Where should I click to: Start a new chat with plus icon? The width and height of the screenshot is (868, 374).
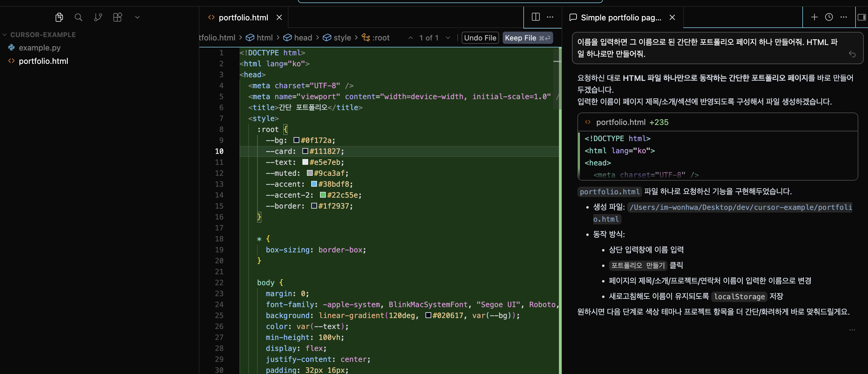click(x=815, y=17)
